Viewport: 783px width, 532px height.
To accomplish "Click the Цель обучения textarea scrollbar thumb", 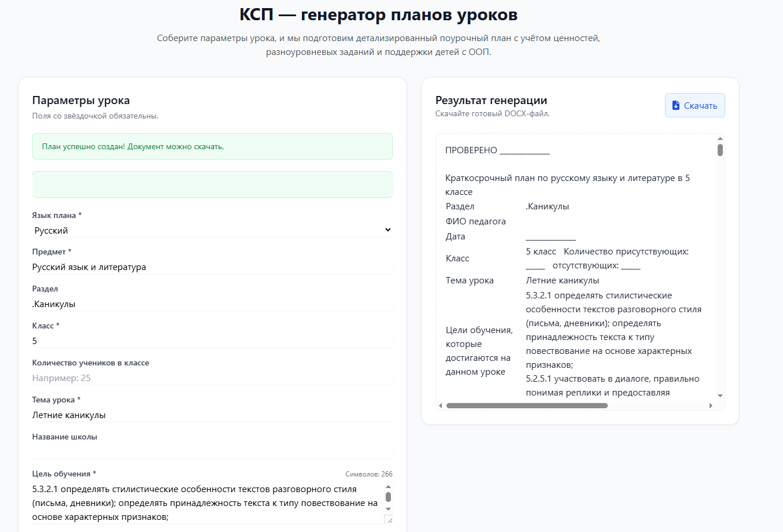I will 388,497.
